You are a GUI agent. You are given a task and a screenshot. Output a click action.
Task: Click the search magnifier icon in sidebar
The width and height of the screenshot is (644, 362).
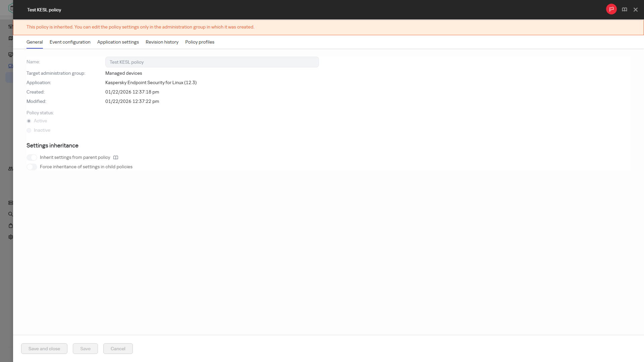pos(11,214)
